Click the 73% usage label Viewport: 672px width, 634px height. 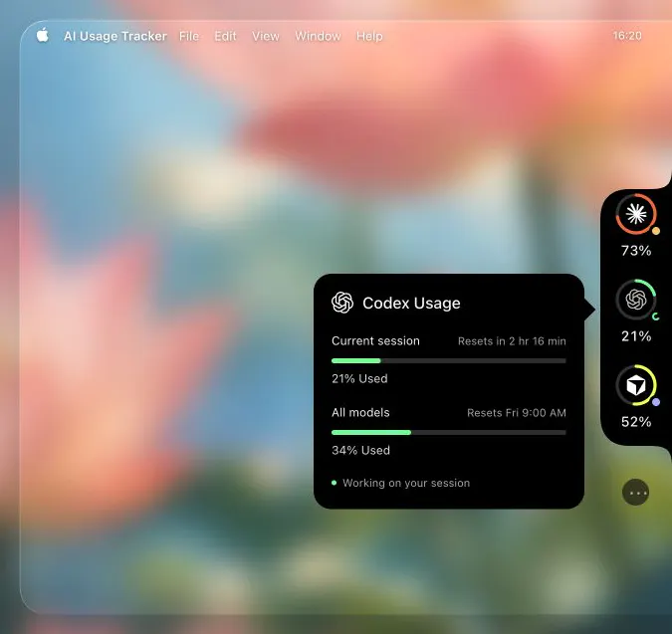(x=636, y=251)
